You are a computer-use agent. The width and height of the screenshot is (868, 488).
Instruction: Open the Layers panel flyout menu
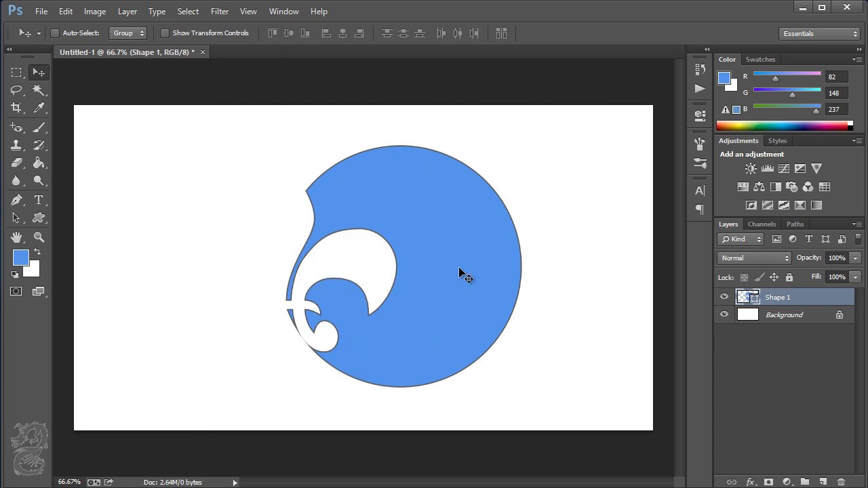point(857,224)
